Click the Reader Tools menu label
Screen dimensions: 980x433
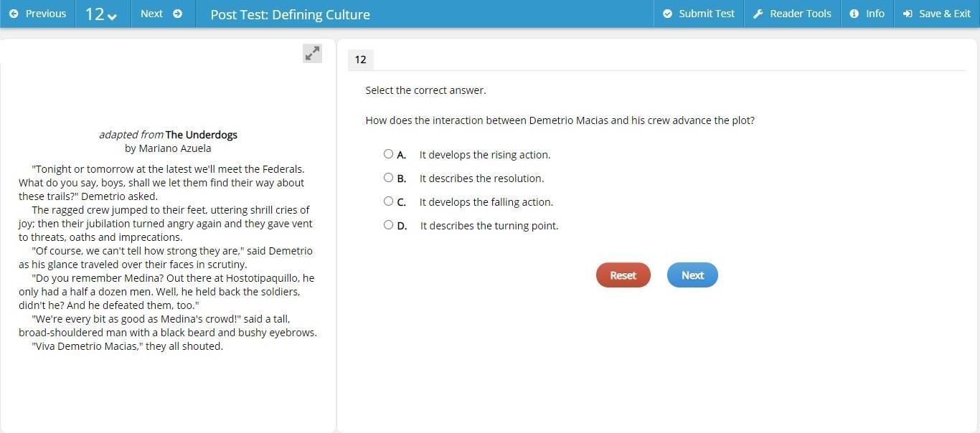[800, 14]
